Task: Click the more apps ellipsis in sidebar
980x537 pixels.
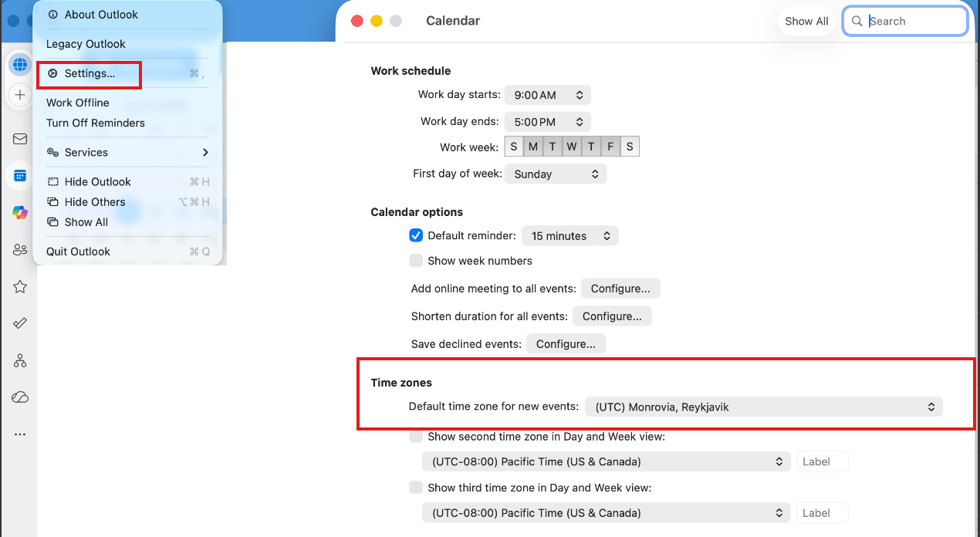Action: 20,434
